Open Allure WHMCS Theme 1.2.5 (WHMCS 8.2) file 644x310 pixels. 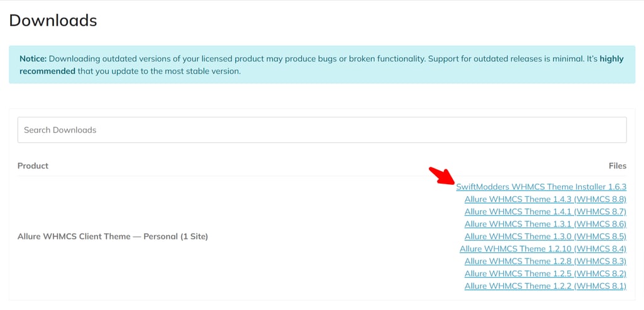pos(545,274)
